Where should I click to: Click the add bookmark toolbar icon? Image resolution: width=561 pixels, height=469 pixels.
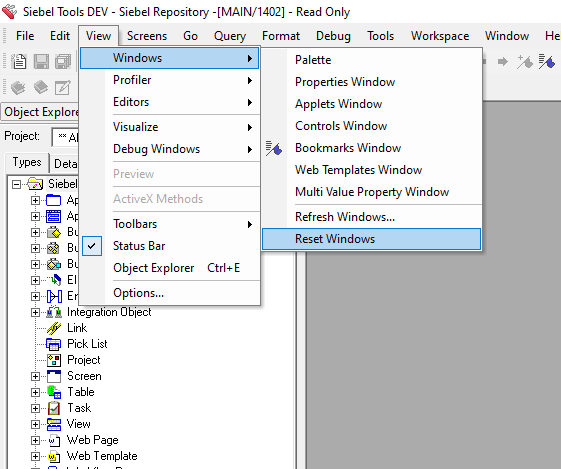[x=525, y=62]
